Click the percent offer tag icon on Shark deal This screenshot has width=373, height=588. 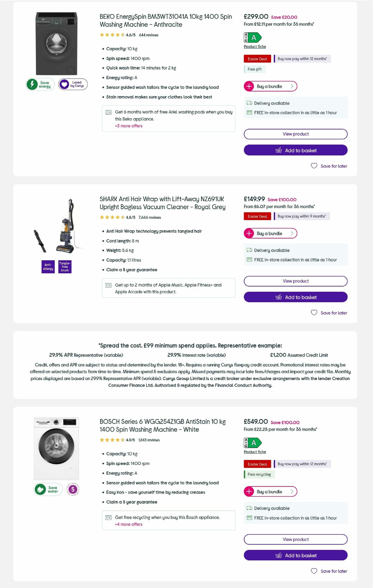tap(108, 285)
